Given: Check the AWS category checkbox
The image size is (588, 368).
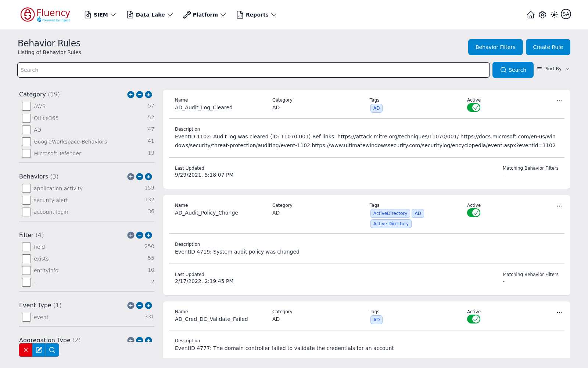Looking at the screenshot, I should coord(26,106).
